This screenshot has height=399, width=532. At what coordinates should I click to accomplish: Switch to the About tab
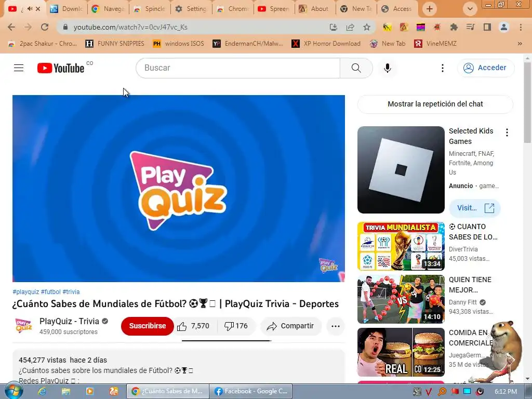pyautogui.click(x=315, y=9)
